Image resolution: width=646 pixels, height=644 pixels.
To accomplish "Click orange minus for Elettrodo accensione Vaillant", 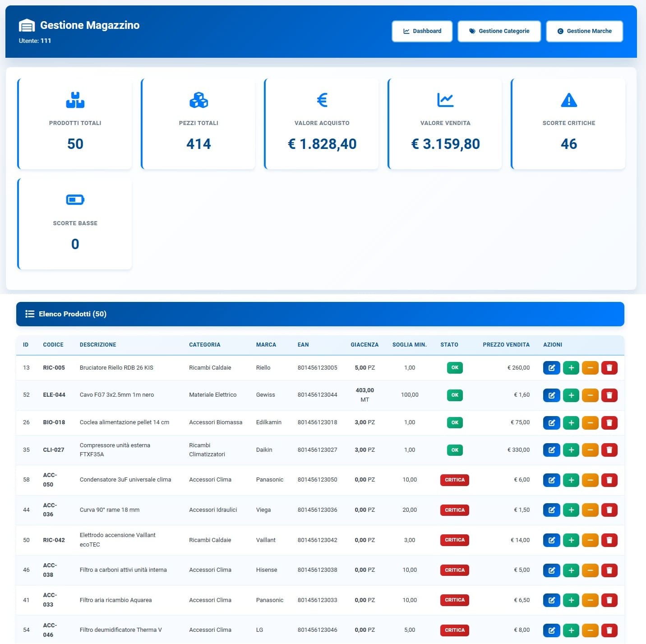I will 590,540.
